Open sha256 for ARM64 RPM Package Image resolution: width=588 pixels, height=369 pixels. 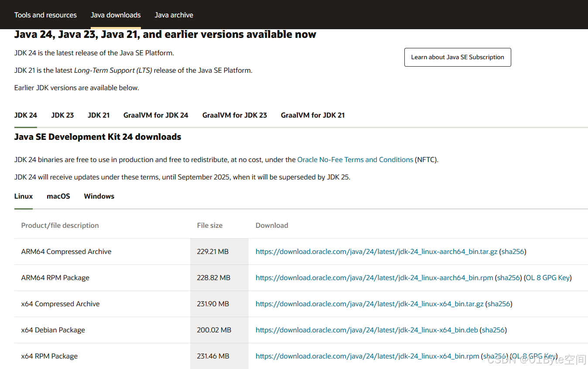click(x=509, y=278)
